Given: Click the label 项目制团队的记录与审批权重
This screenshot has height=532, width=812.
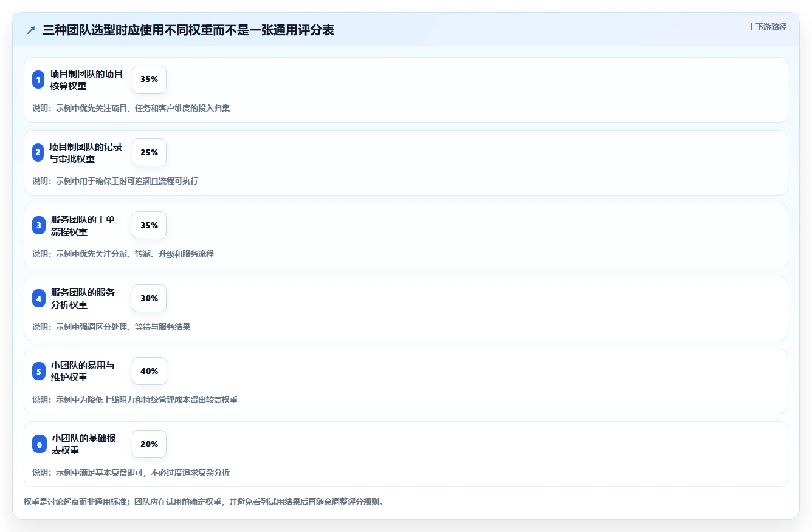Looking at the screenshot, I should pyautogui.click(x=86, y=152).
